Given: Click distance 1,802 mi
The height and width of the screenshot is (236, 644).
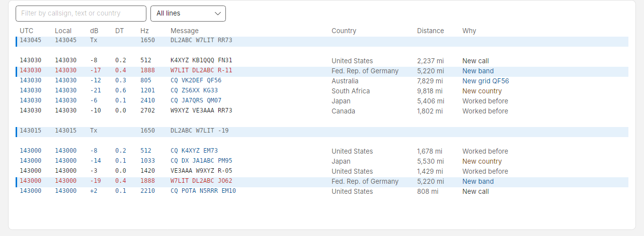Looking at the screenshot, I should pos(430,111).
